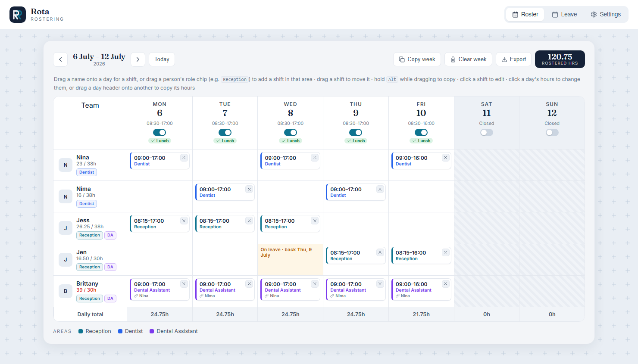This screenshot has height=364, width=638.
Task: Advance to next week chevron
Action: pyautogui.click(x=138, y=59)
